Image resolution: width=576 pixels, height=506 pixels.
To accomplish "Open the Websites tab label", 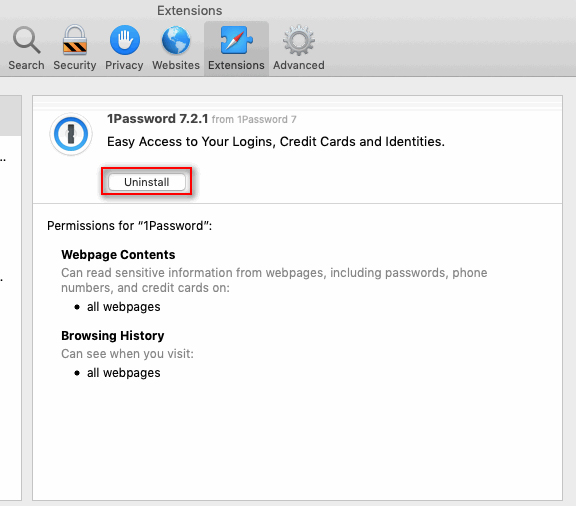I will (176, 65).
